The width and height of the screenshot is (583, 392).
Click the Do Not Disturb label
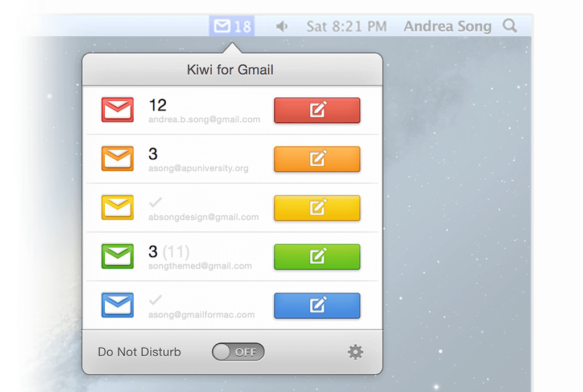pyautogui.click(x=139, y=352)
